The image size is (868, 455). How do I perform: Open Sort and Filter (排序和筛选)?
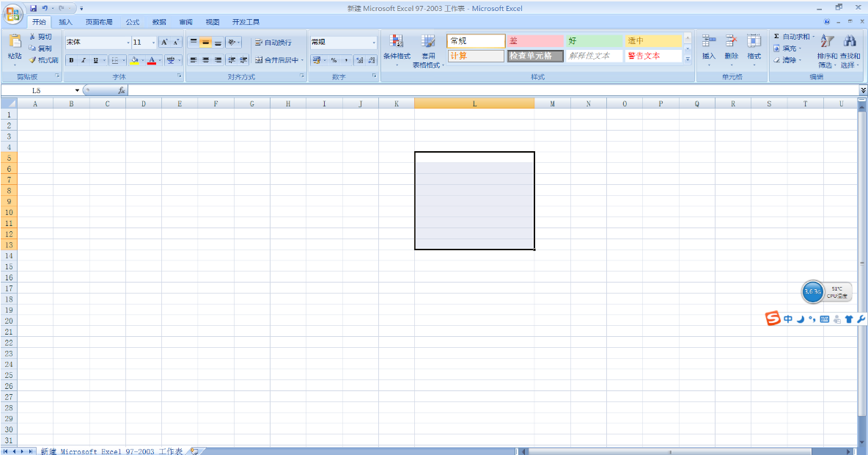pos(827,50)
